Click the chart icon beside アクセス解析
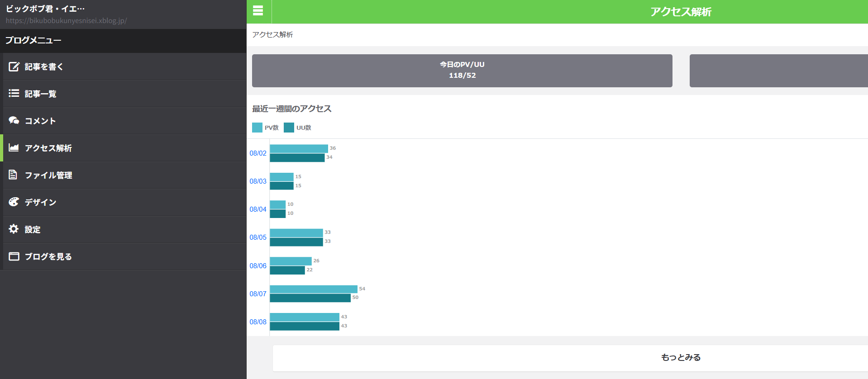This screenshot has height=379, width=868. 14,147
